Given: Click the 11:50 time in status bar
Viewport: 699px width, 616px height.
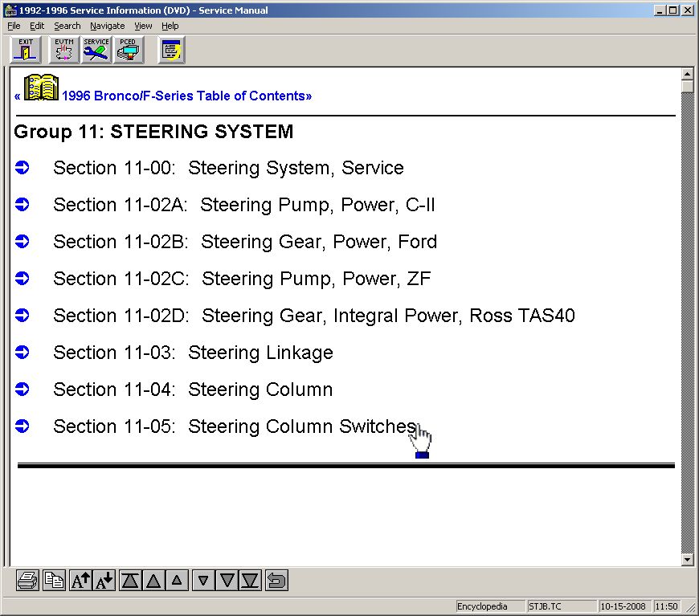Looking at the screenshot, I should click(x=666, y=606).
